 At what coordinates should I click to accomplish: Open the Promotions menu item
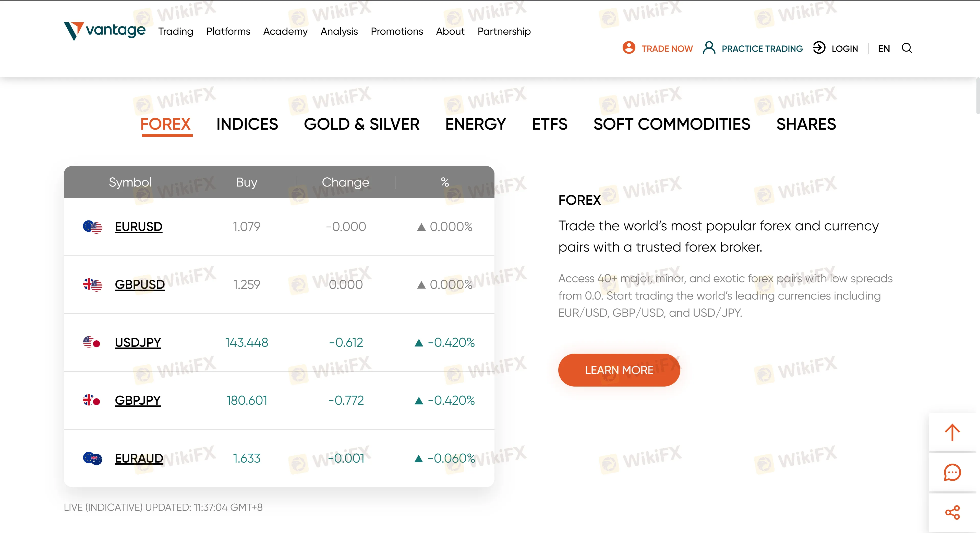(x=397, y=31)
